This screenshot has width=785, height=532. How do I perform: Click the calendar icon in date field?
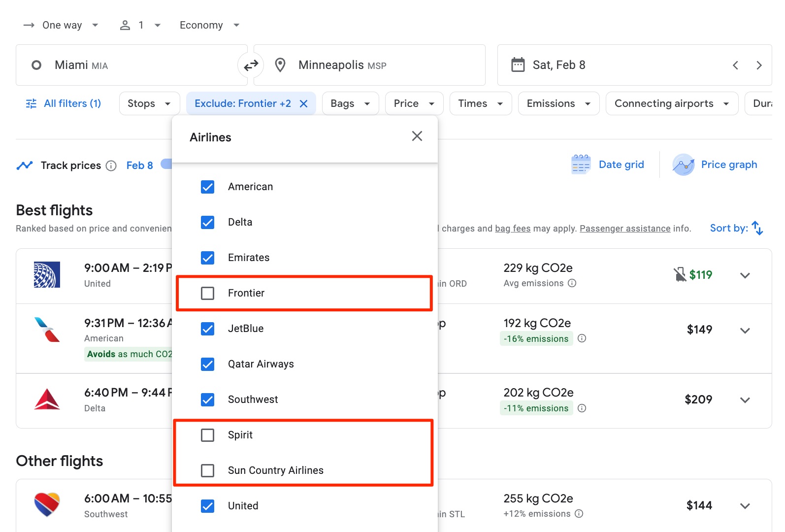point(518,65)
